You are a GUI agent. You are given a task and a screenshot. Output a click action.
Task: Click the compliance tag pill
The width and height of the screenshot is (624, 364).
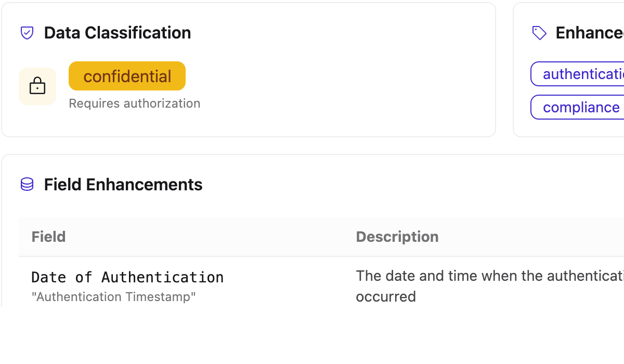(x=577, y=107)
